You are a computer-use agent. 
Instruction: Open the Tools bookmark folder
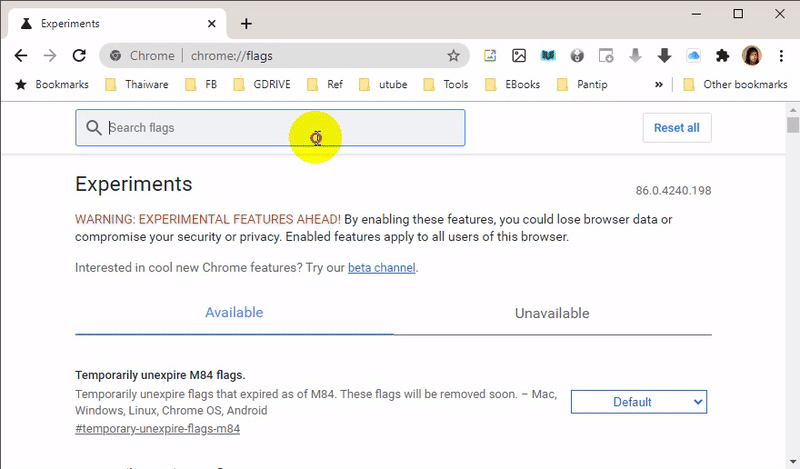point(445,84)
